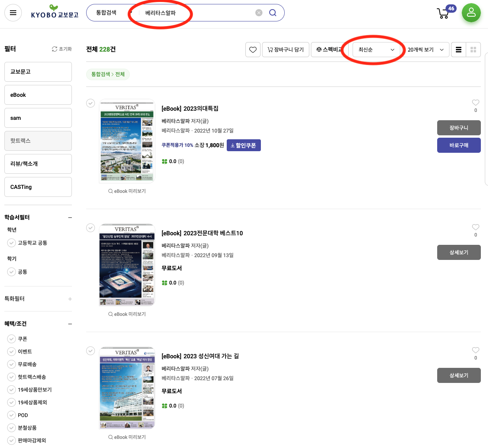Click 바로구매 for 2023의대특집
The height and width of the screenshot is (448, 488).
click(x=459, y=145)
